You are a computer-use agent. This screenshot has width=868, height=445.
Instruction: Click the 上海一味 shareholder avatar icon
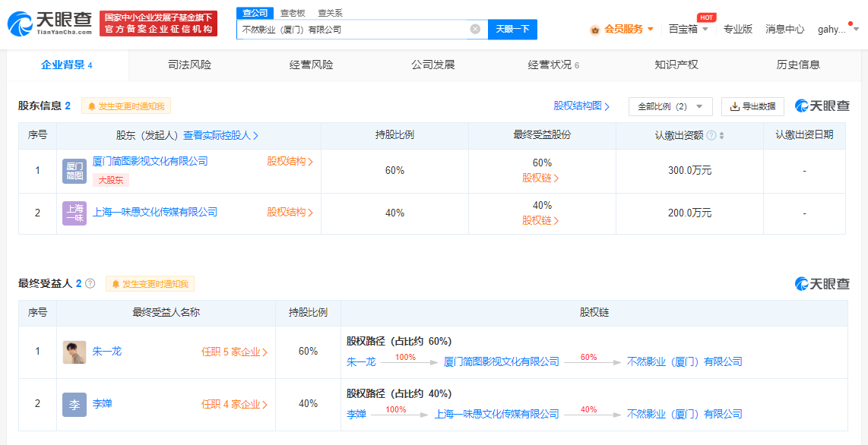coord(74,213)
